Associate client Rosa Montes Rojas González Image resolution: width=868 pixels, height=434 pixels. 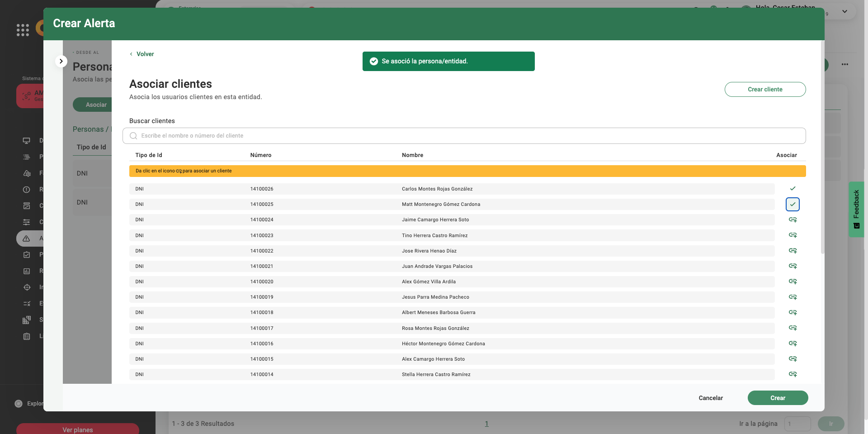click(x=793, y=328)
